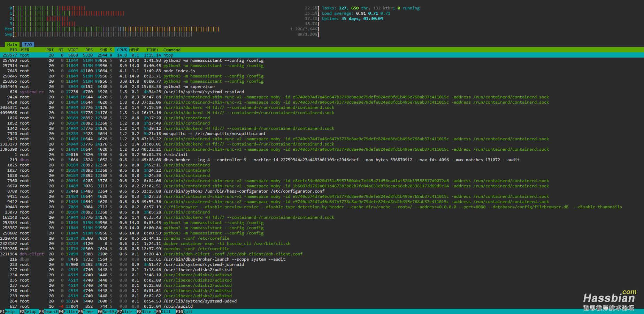Select containerd process 1026 row
The height and width of the screenshot is (314, 644).
[322, 118]
